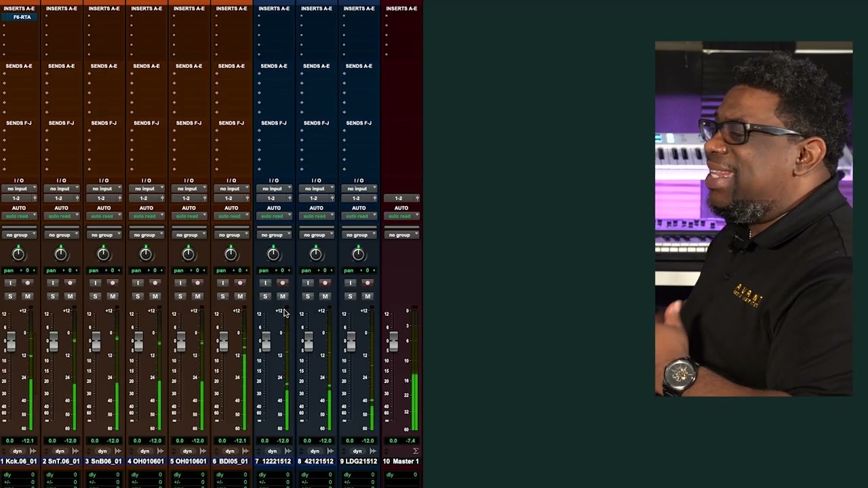Solo the BDI05_01 track
This screenshot has width=868, height=488.
click(x=222, y=296)
